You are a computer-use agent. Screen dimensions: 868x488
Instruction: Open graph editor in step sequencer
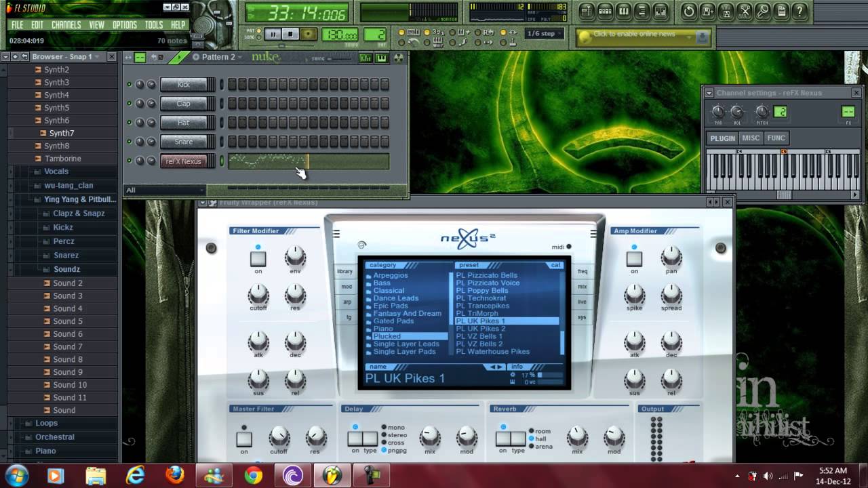(x=366, y=58)
